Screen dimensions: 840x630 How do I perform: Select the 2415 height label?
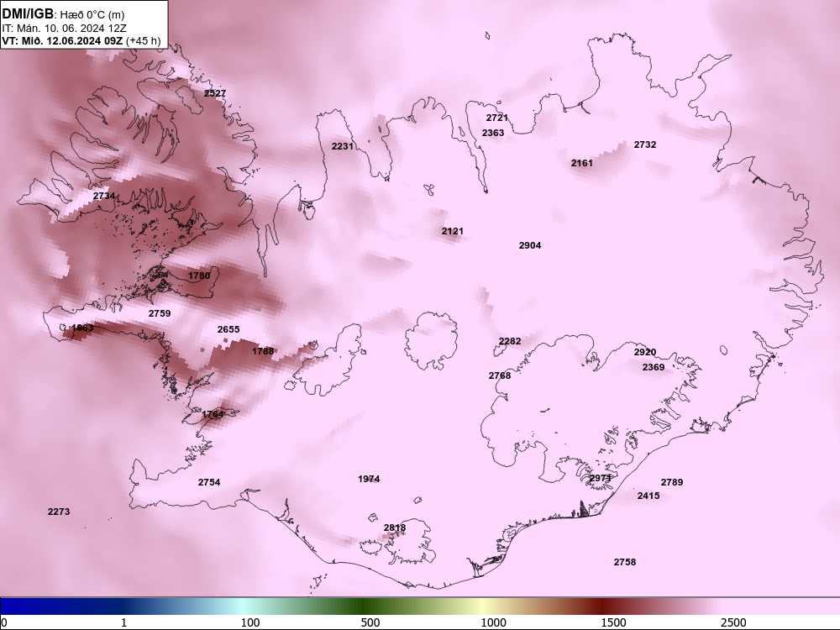[648, 496]
